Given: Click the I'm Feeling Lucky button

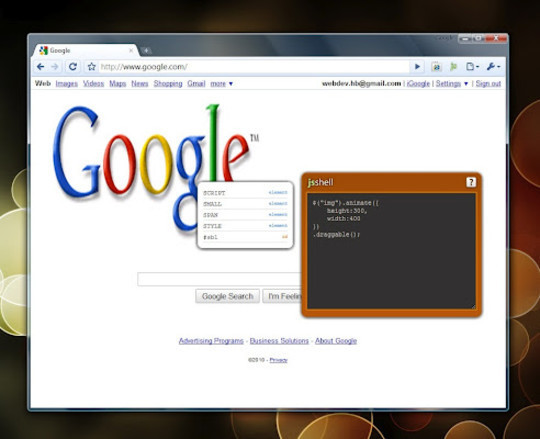Looking at the screenshot, I should point(282,296).
